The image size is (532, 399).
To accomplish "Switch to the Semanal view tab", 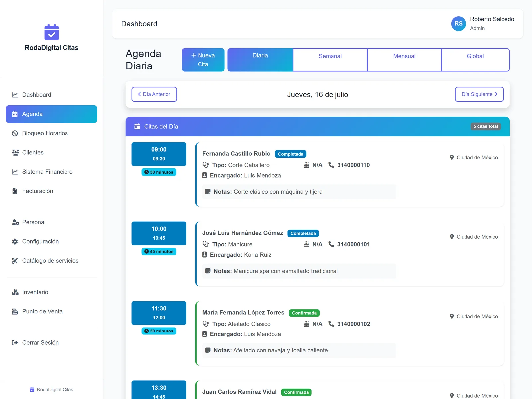I will [330, 60].
